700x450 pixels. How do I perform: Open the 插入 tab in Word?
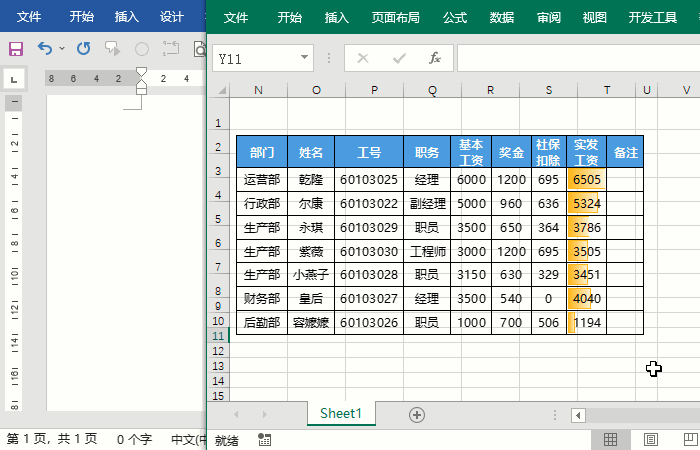127,17
